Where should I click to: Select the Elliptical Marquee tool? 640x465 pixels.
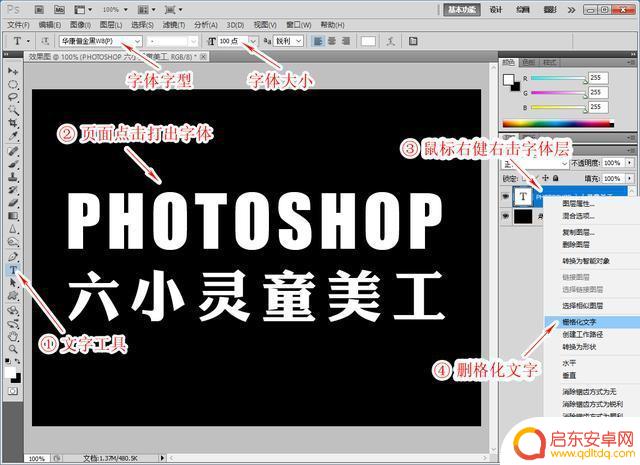coord(13,84)
